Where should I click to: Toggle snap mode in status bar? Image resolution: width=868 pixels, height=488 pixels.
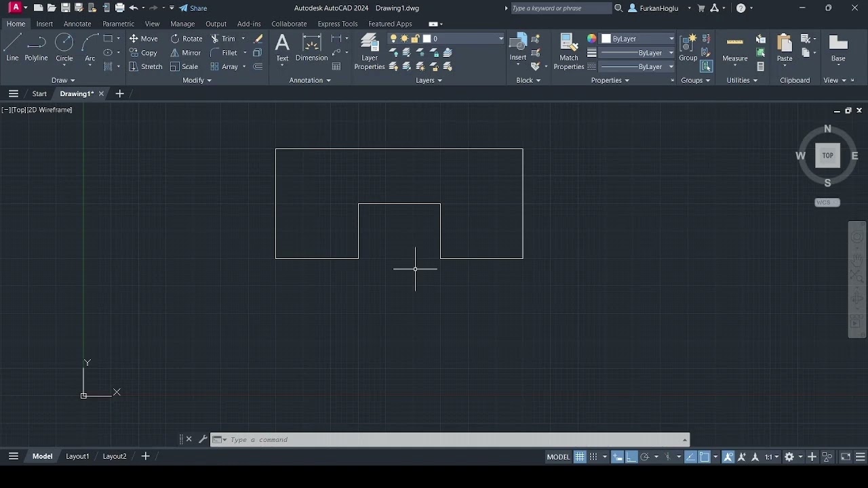point(593,457)
